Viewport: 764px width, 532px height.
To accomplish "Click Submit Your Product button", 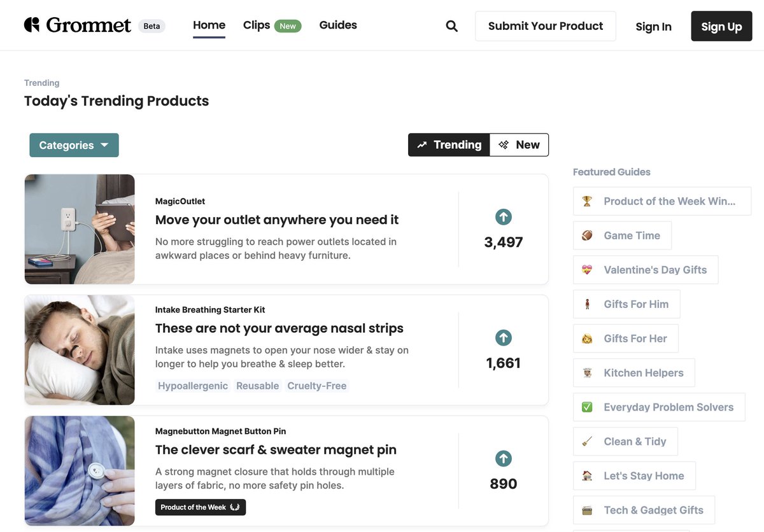I will point(546,26).
